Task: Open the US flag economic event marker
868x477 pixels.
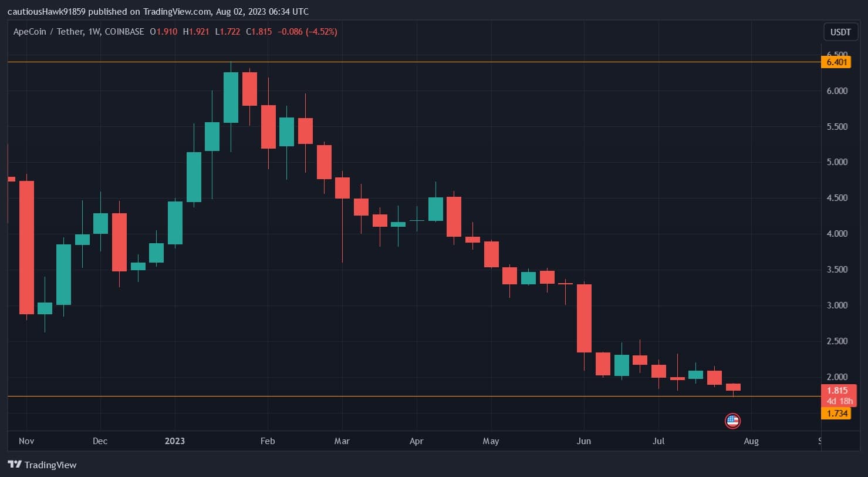Action: (x=732, y=421)
